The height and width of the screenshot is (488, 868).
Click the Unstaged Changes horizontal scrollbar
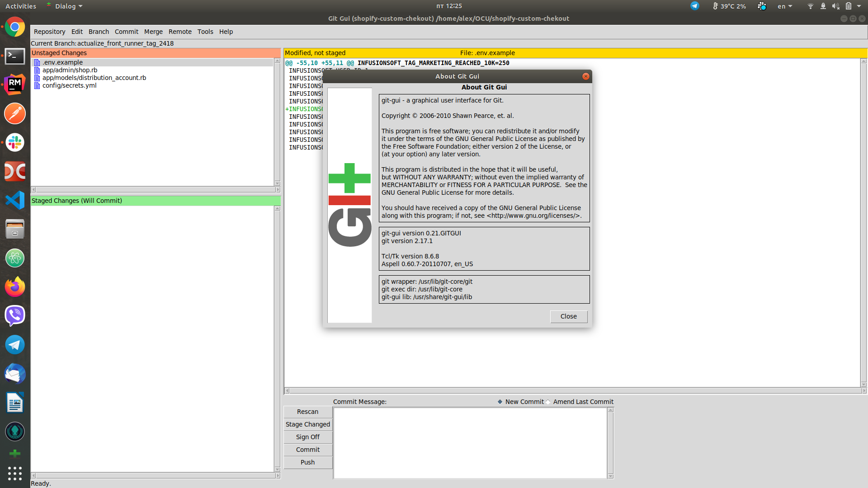click(x=156, y=190)
